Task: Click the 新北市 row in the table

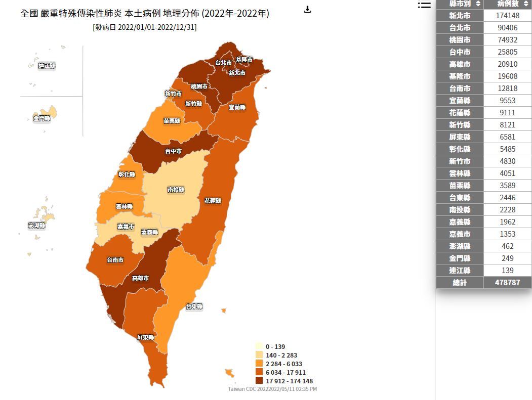Action: pyautogui.click(x=483, y=16)
